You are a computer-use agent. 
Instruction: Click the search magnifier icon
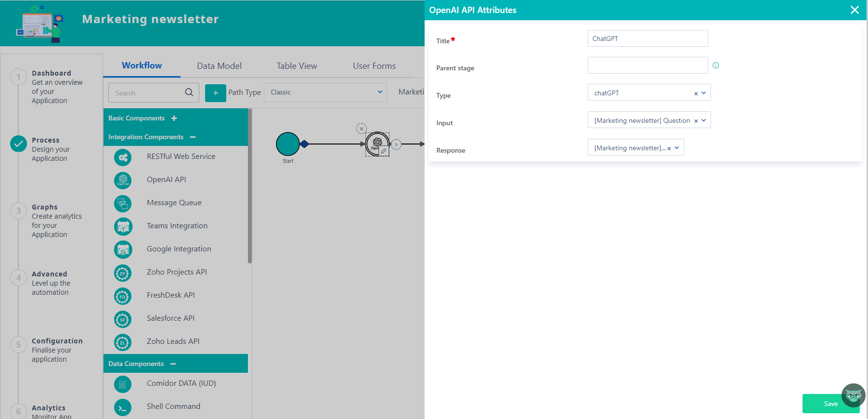pos(189,92)
